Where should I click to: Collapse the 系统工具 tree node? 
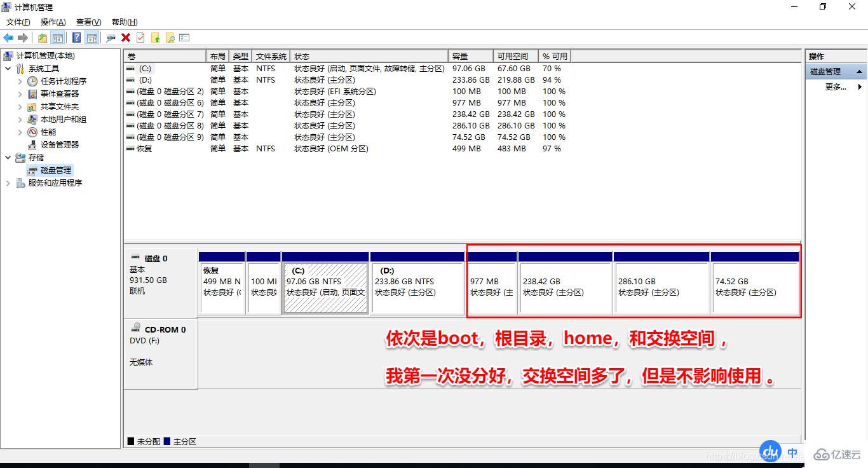[8, 69]
